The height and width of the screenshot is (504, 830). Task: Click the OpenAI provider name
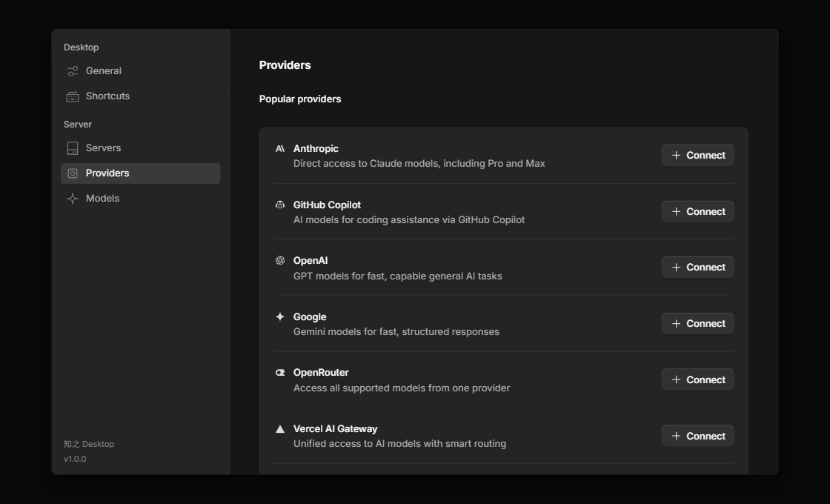click(311, 260)
